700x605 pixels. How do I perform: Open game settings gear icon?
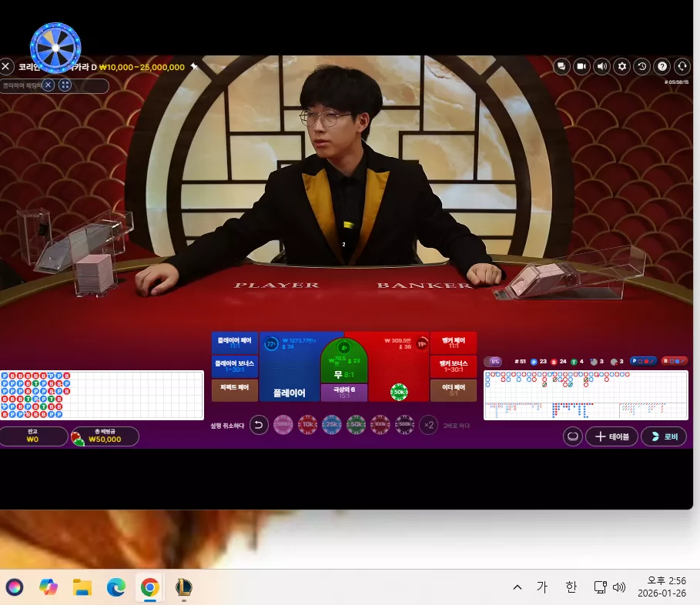pyautogui.click(x=622, y=66)
